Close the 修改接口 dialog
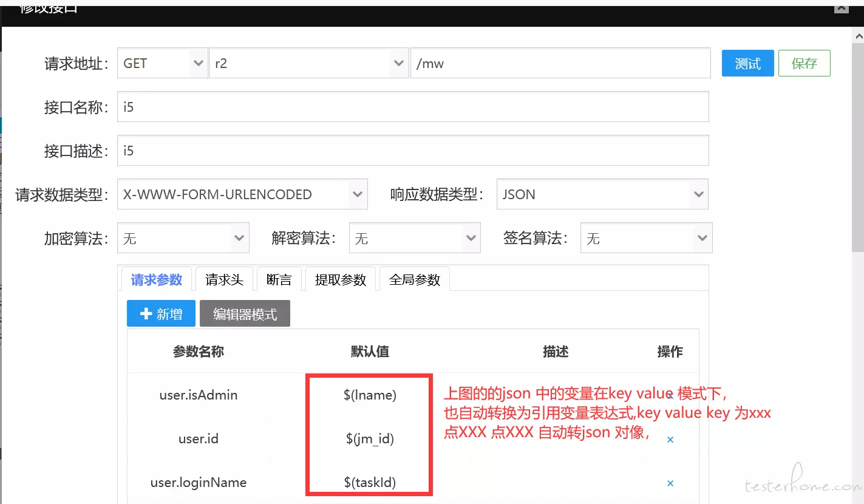The height and width of the screenshot is (504, 864). point(842,8)
